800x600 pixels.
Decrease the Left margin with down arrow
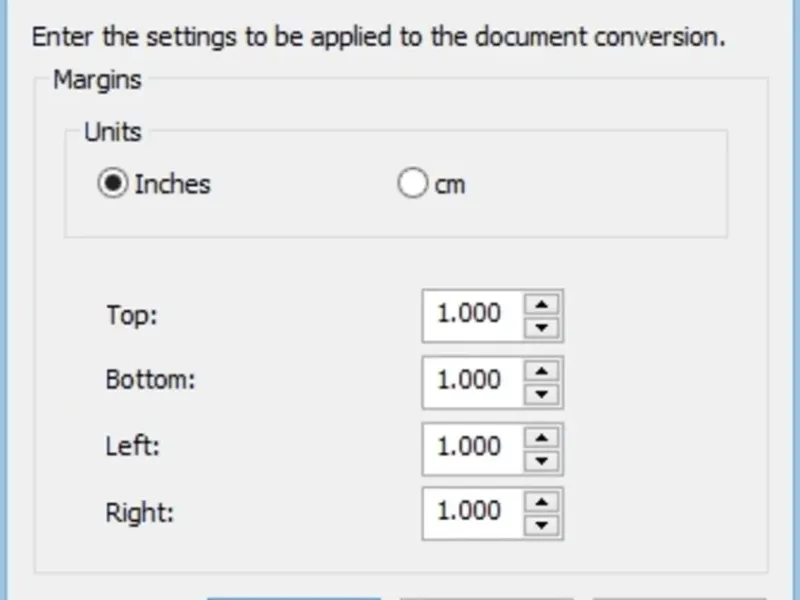(x=541, y=459)
